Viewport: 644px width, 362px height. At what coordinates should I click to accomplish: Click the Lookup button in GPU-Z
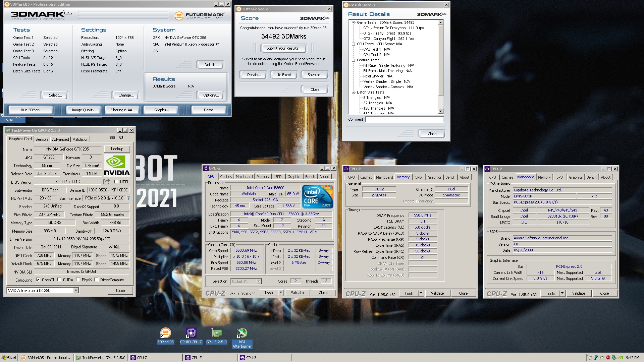tap(117, 149)
